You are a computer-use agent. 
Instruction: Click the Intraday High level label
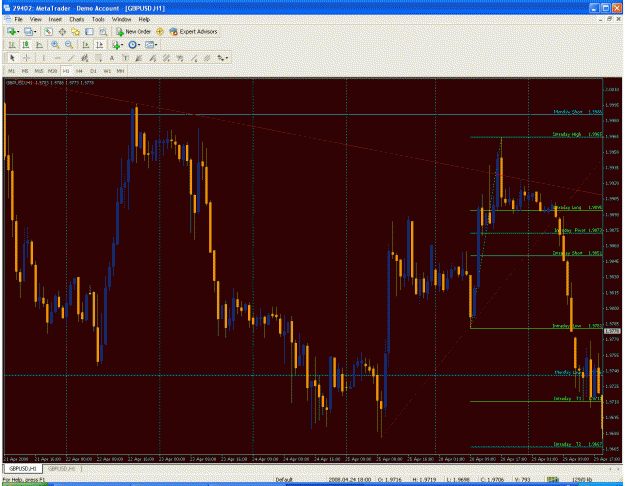577,134
